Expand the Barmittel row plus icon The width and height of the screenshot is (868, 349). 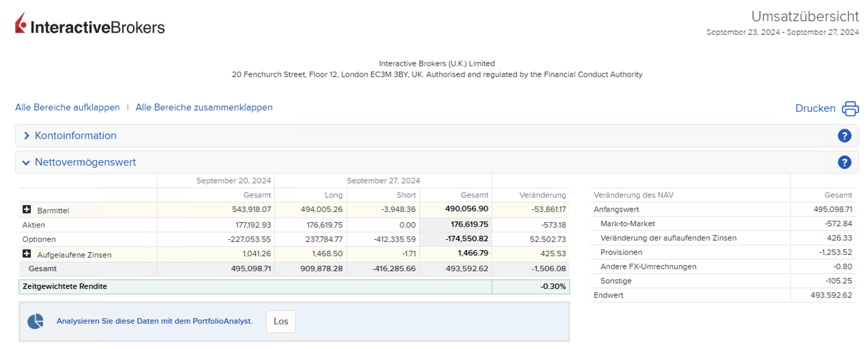[x=27, y=210]
